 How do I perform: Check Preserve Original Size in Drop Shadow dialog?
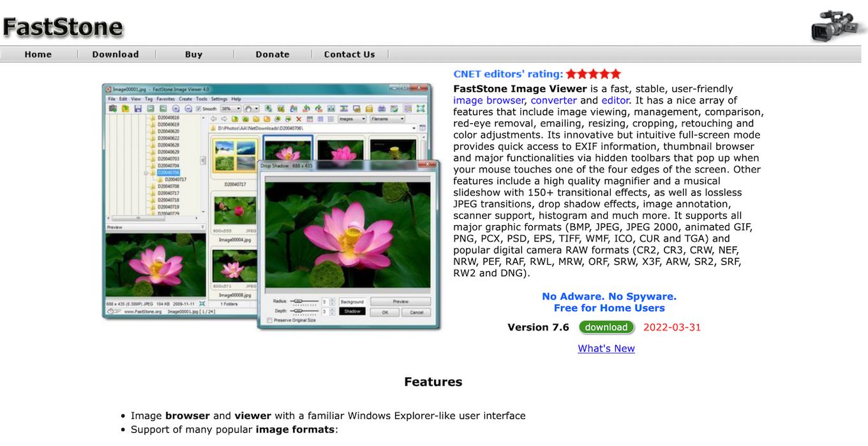point(269,320)
